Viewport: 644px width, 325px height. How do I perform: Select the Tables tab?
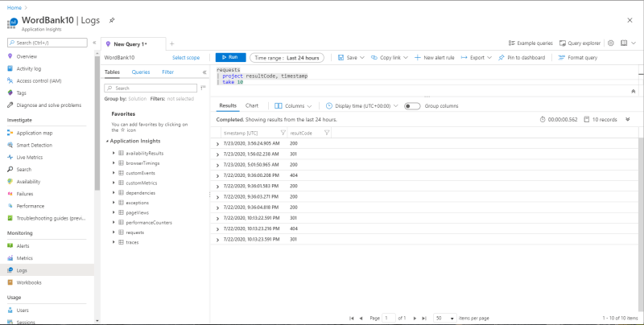[112, 72]
